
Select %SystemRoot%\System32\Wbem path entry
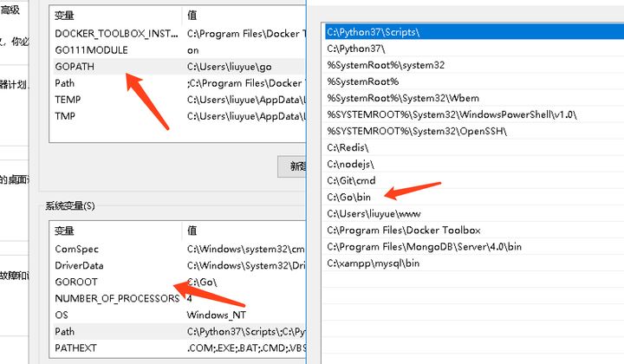click(x=473, y=98)
